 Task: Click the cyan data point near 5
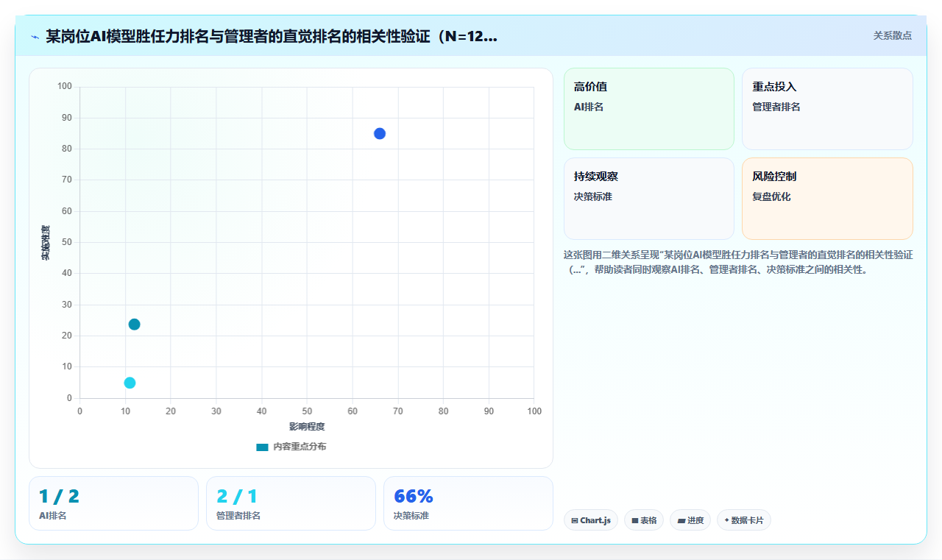[x=130, y=383]
